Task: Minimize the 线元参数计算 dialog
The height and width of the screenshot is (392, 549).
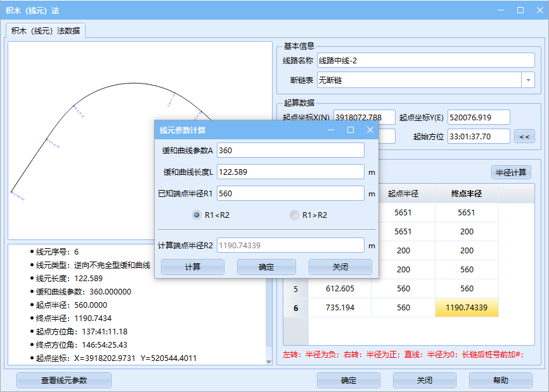Action: (331, 130)
